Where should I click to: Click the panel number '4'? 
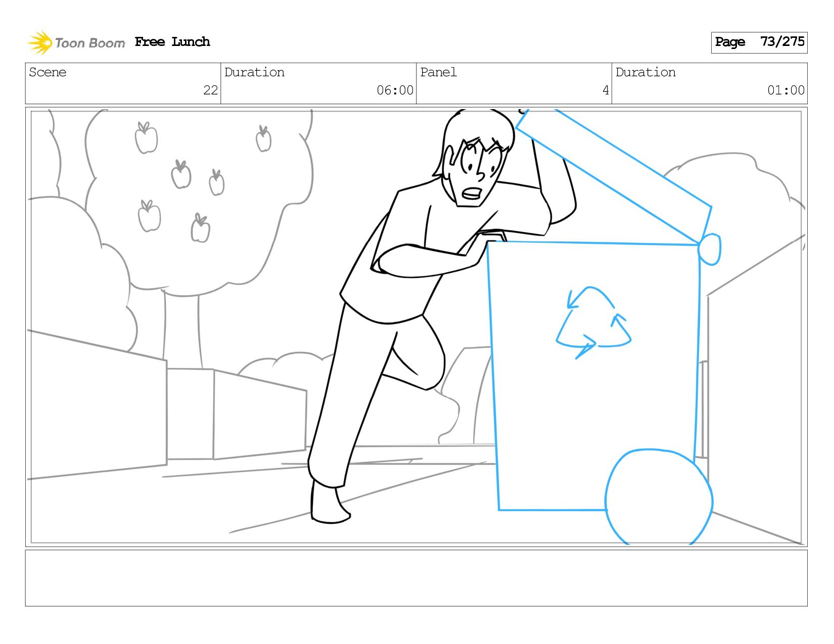click(x=606, y=90)
